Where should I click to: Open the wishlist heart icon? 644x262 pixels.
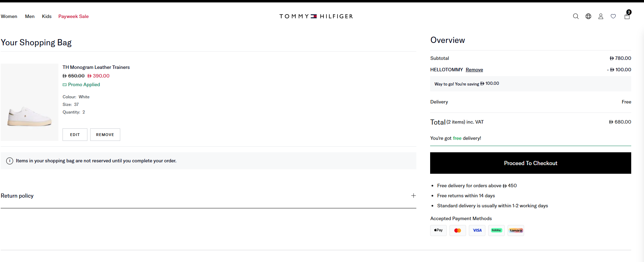(x=613, y=16)
